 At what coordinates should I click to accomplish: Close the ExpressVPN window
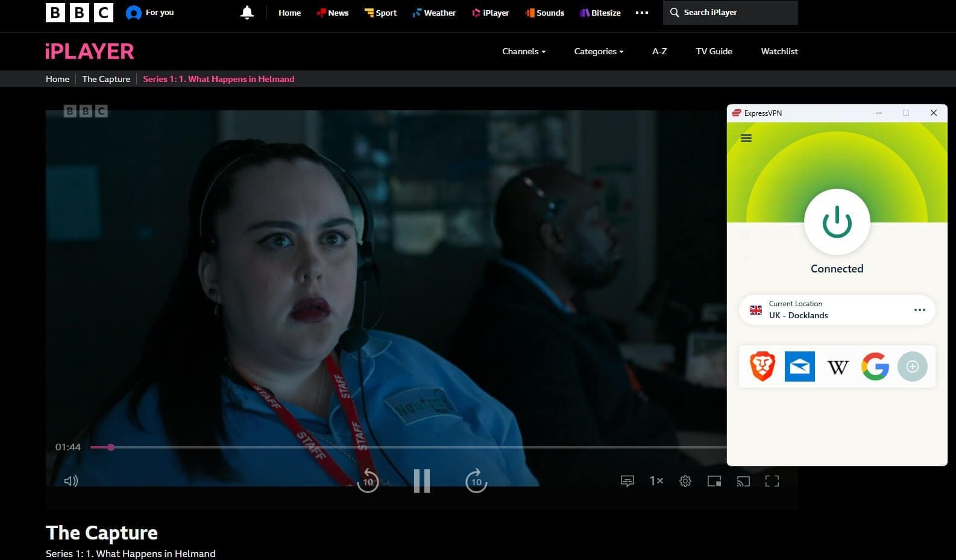coord(934,113)
